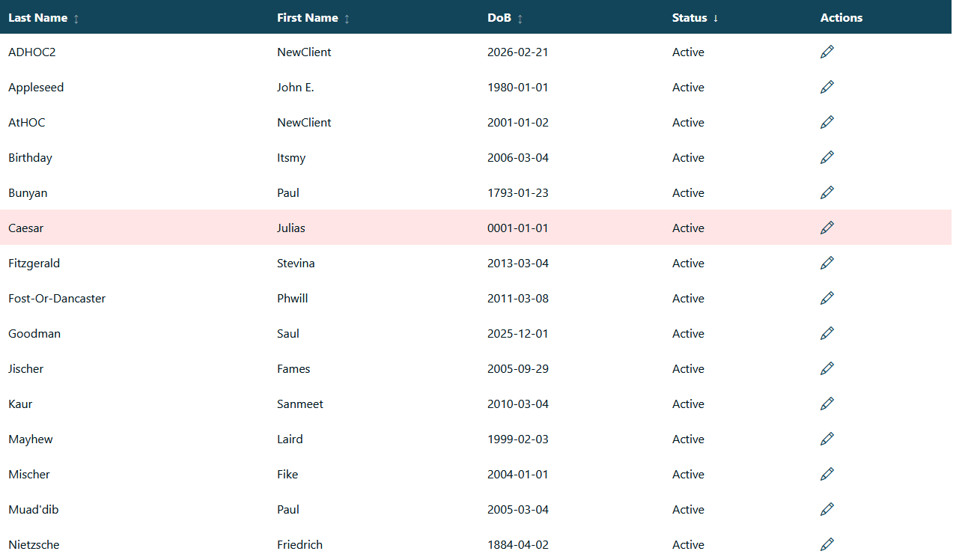Edit Paul Bunyan's entry
This screenshot has height=560, width=974.
(x=827, y=192)
